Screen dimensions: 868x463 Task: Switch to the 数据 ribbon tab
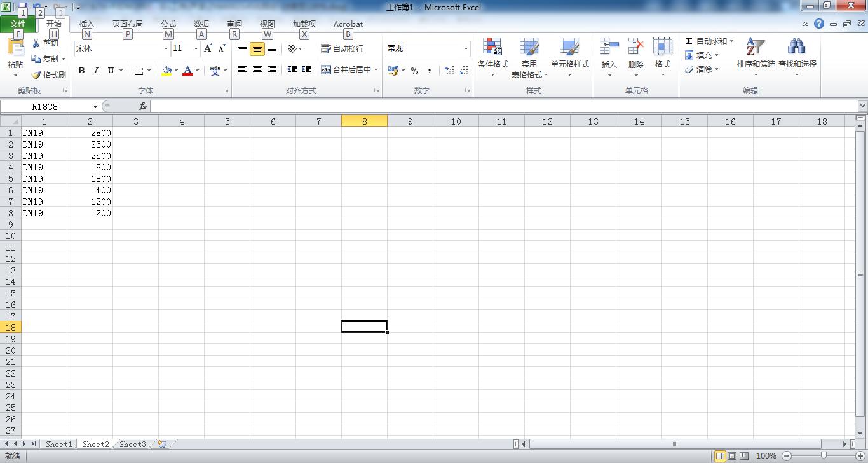[201, 24]
